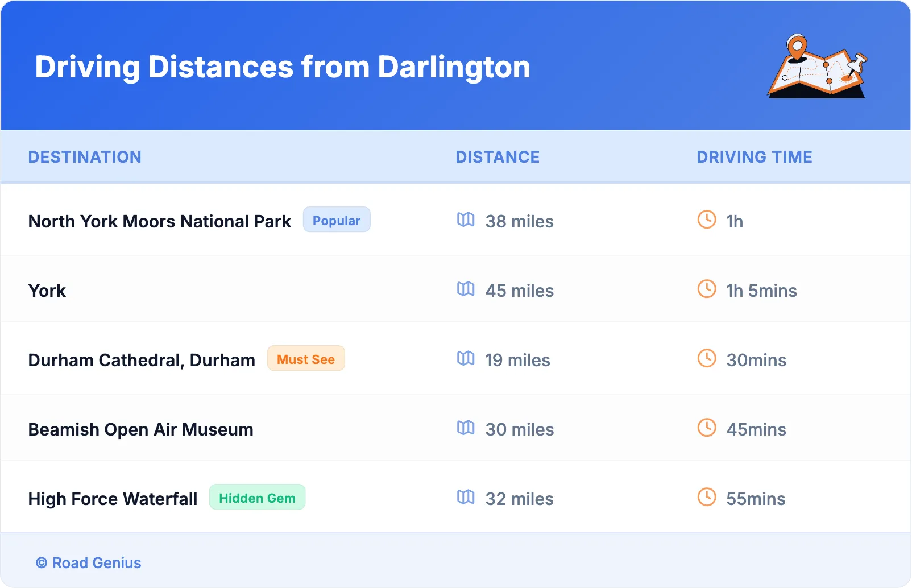Click the 1h 5mins driving time
Viewport: 912px width, 588px height.
[x=761, y=291]
